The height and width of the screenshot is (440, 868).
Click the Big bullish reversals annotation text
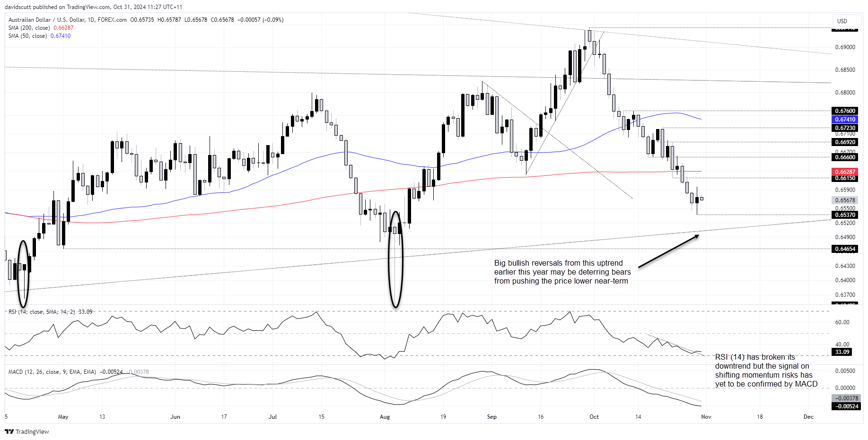(x=562, y=272)
